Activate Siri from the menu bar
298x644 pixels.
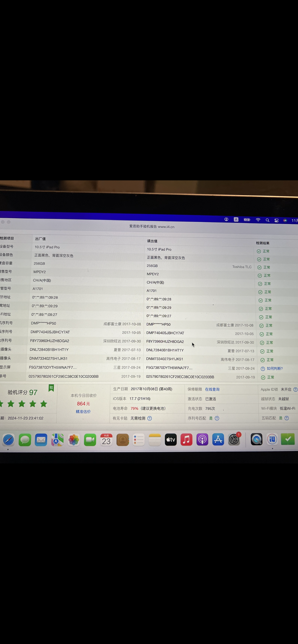pyautogui.click(x=285, y=220)
